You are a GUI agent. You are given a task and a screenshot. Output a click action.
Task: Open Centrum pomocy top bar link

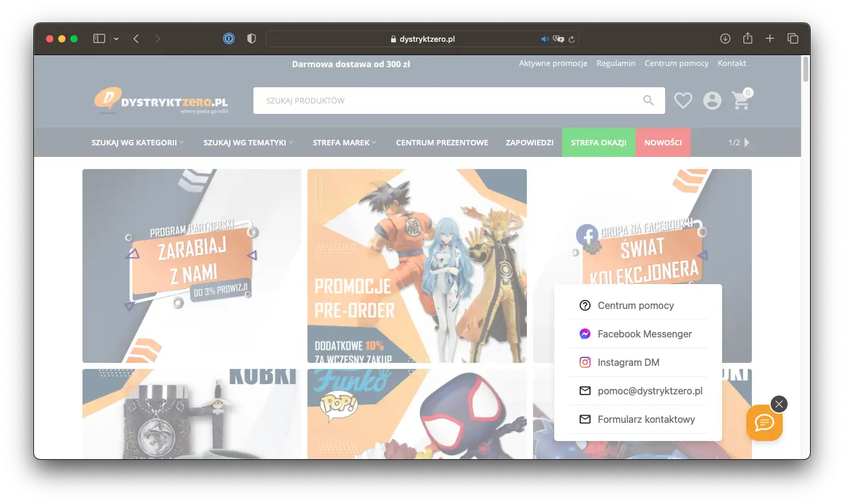pos(677,63)
